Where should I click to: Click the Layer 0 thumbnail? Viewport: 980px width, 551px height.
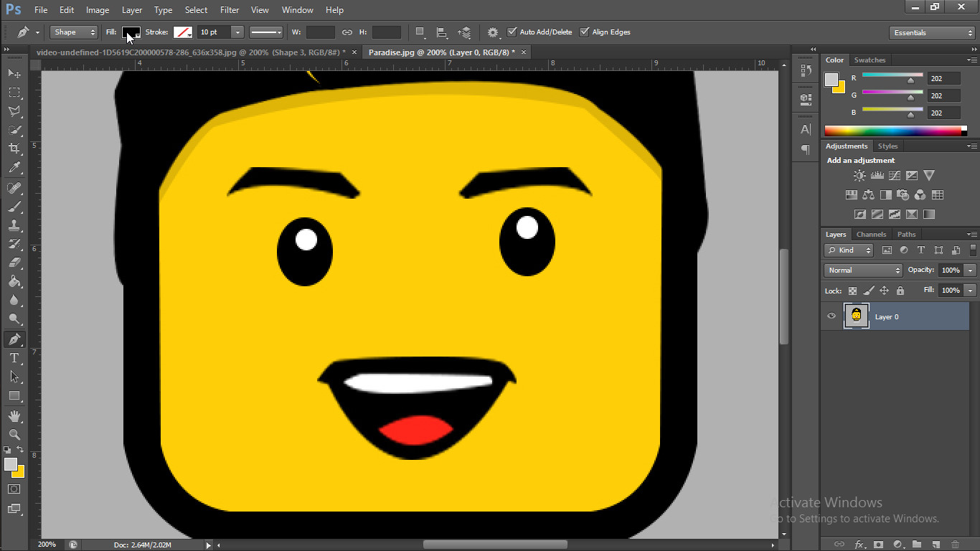[856, 316]
